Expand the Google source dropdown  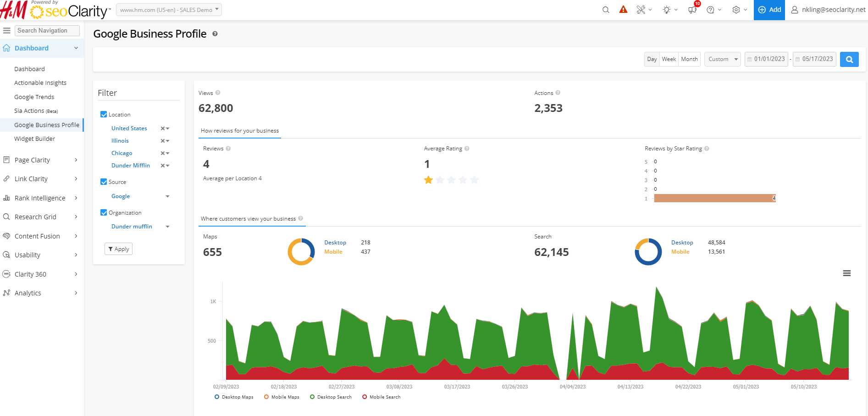tap(167, 196)
